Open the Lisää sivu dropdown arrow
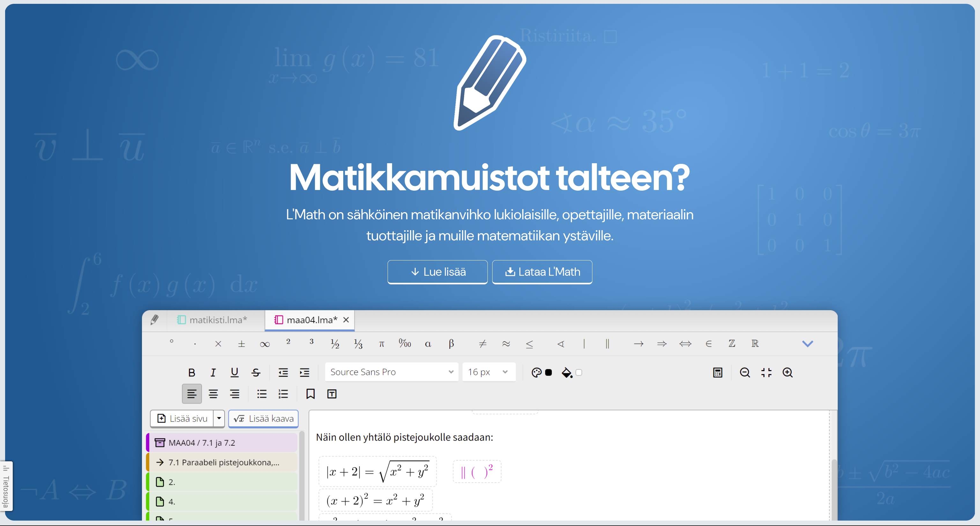The image size is (980, 526). (x=219, y=419)
